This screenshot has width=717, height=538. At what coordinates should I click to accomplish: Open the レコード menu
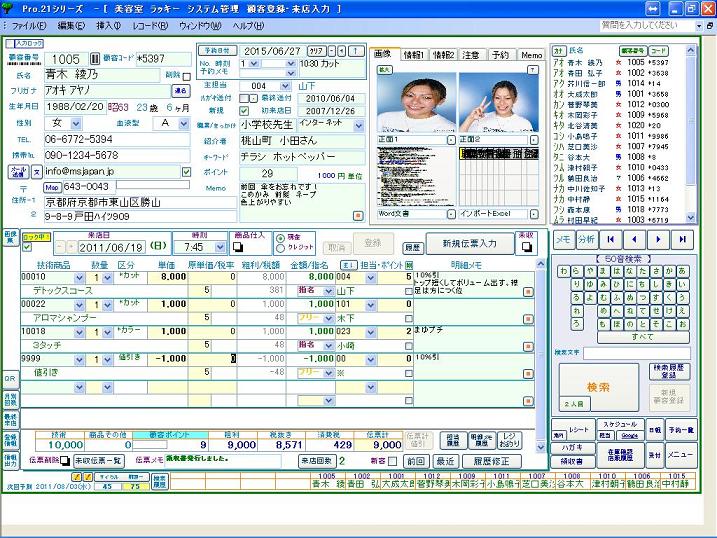[x=150, y=26]
